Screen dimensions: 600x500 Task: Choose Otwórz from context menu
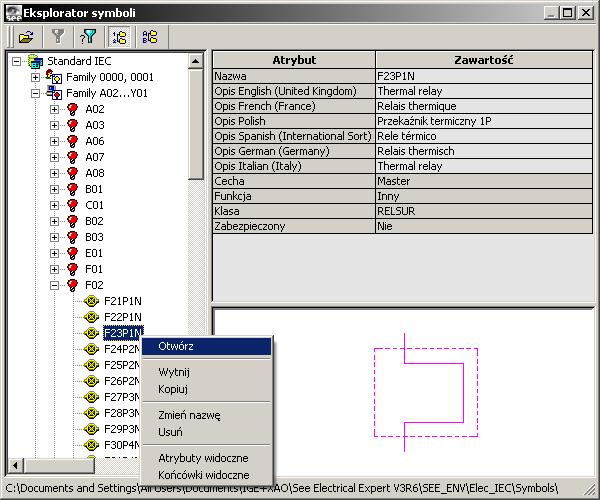(207, 346)
